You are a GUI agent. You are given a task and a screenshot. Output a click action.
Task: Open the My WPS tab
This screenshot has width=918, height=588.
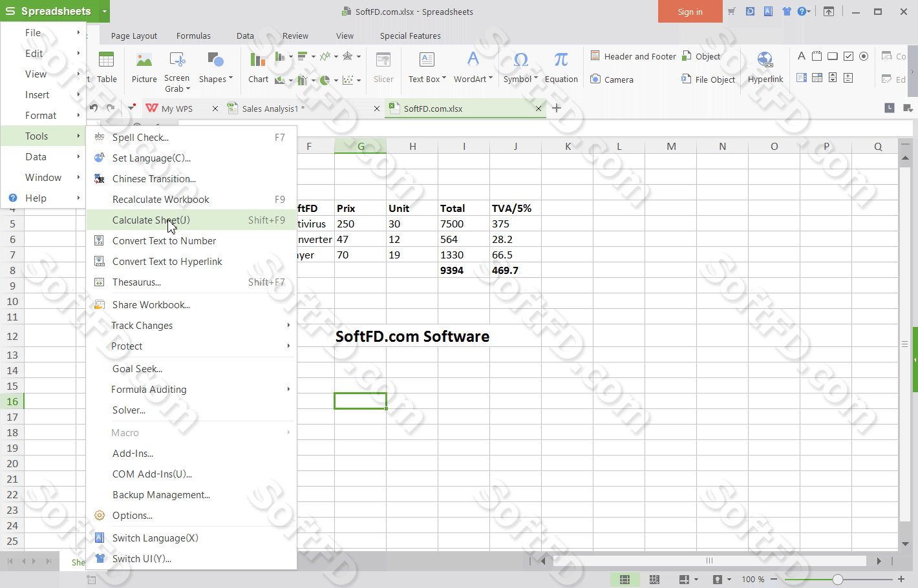pos(176,109)
